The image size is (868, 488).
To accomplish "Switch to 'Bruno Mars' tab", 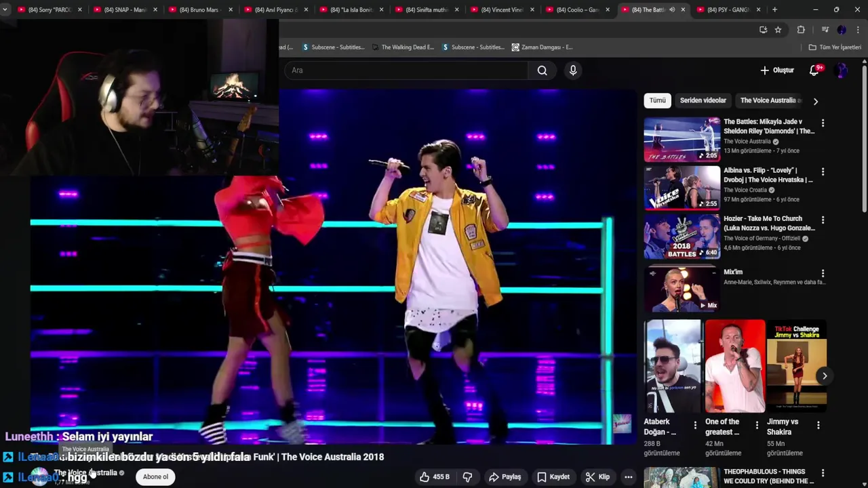I will 201,9.
